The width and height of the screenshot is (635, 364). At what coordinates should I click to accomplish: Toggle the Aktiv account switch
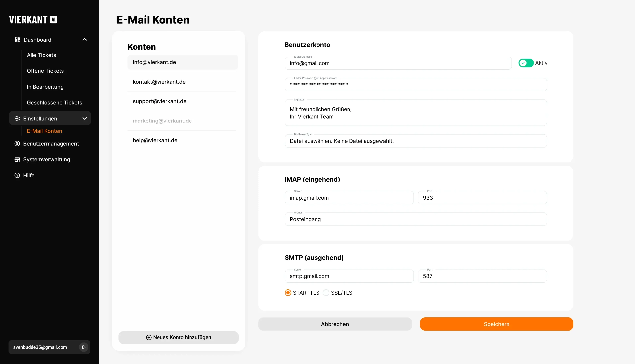coord(526,63)
